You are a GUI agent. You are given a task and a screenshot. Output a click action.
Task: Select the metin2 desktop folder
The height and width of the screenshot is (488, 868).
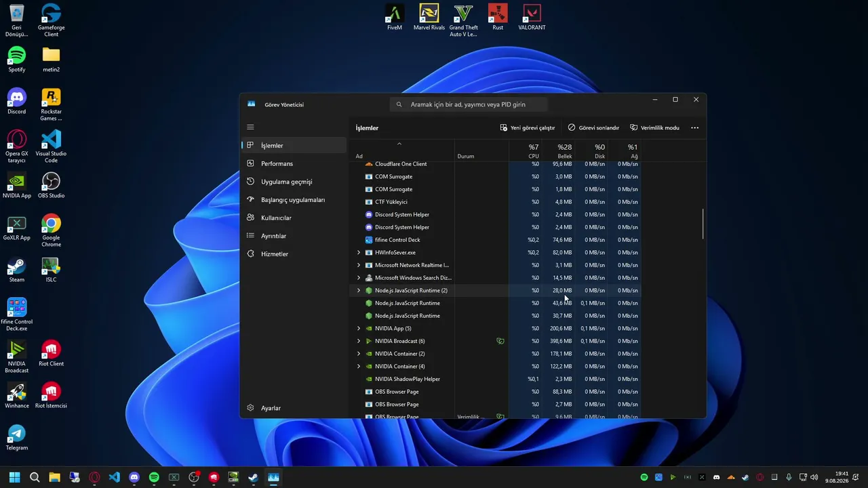point(51,60)
